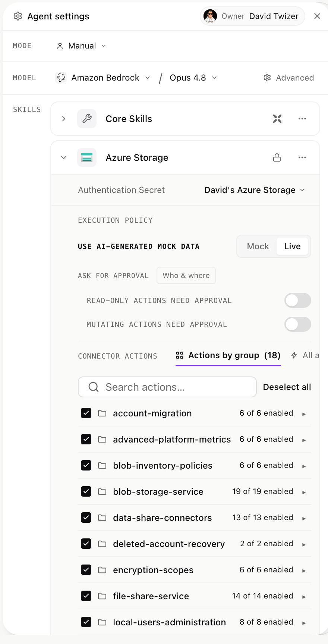This screenshot has height=644, width=328.
Task: Click the lightning bolt icon of All actions
Action: [294, 355]
